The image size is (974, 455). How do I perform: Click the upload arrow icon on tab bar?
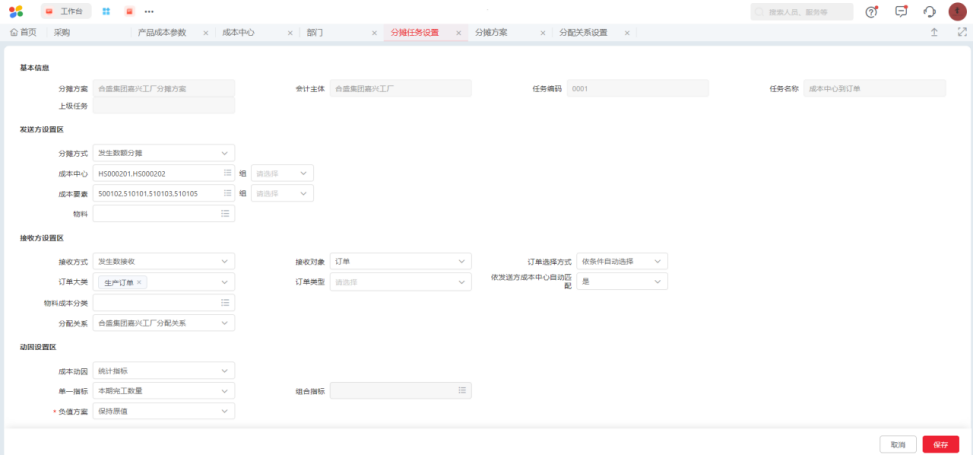pos(934,33)
